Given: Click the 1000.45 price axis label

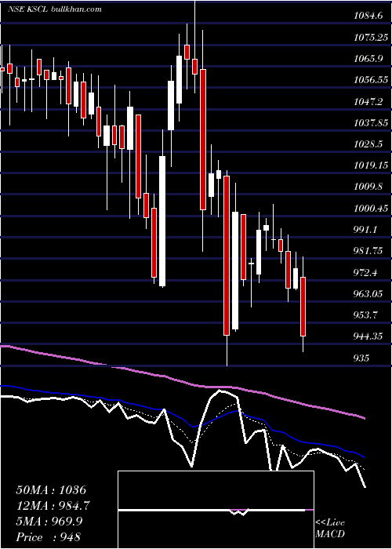Looking at the screenshot, I should tap(371, 209).
